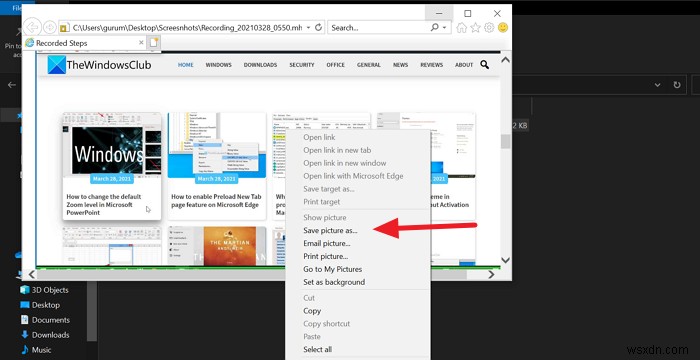The width and height of the screenshot is (700, 360).
Task: Click the OFFICE navigation link
Action: coord(335,65)
